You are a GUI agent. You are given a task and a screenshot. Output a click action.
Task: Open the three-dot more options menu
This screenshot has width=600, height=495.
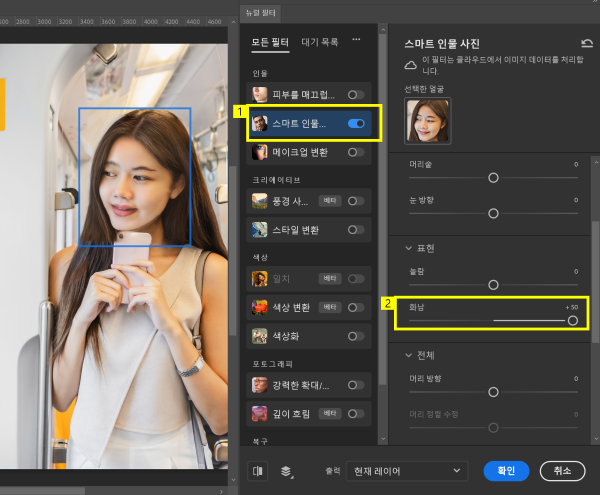356,39
